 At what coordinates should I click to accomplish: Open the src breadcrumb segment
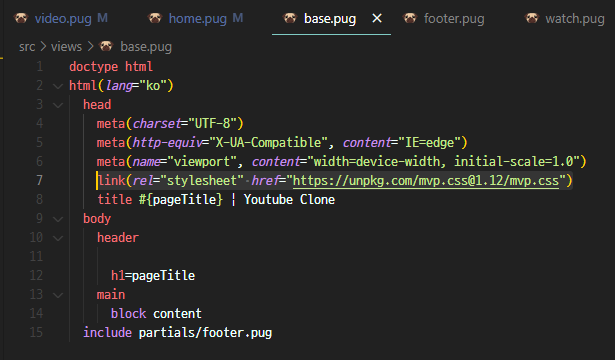pos(27,47)
